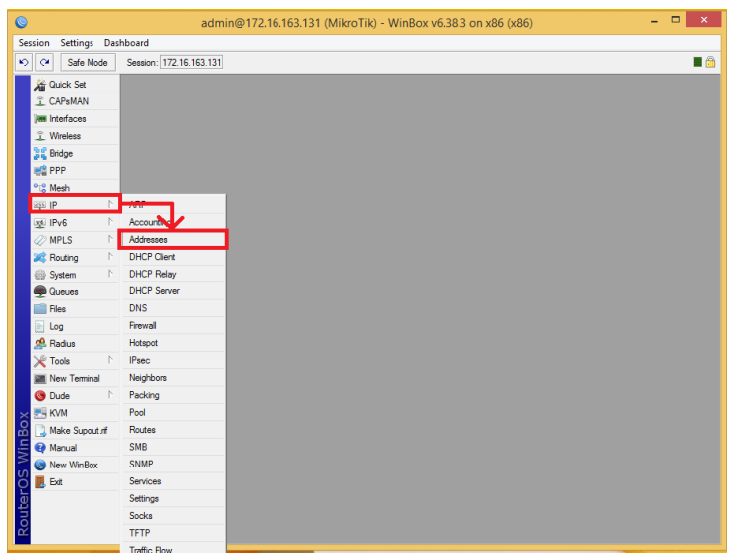Viewport: 735px width, 560px height.
Task: Select Packing in IP submenu
Action: click(173, 396)
